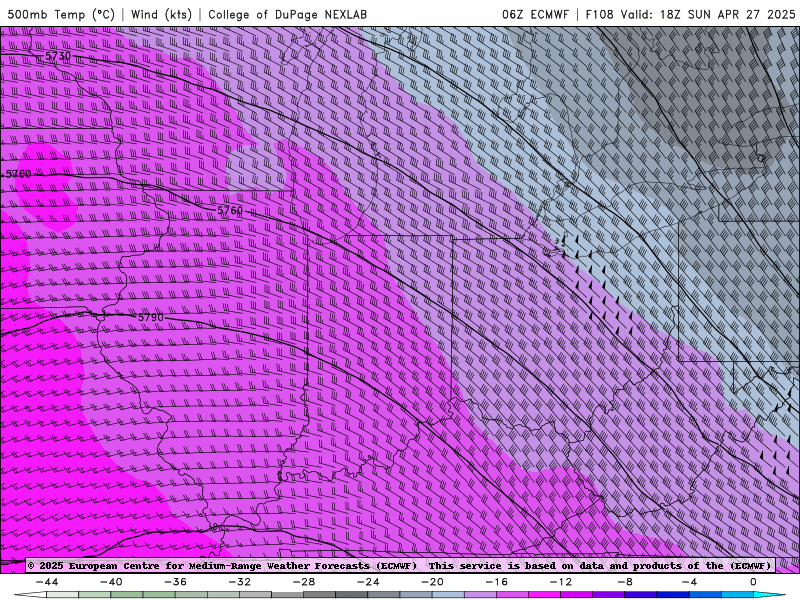Click the -36 colorbar tick label
Viewport: 800px width, 600px height.
(176, 582)
